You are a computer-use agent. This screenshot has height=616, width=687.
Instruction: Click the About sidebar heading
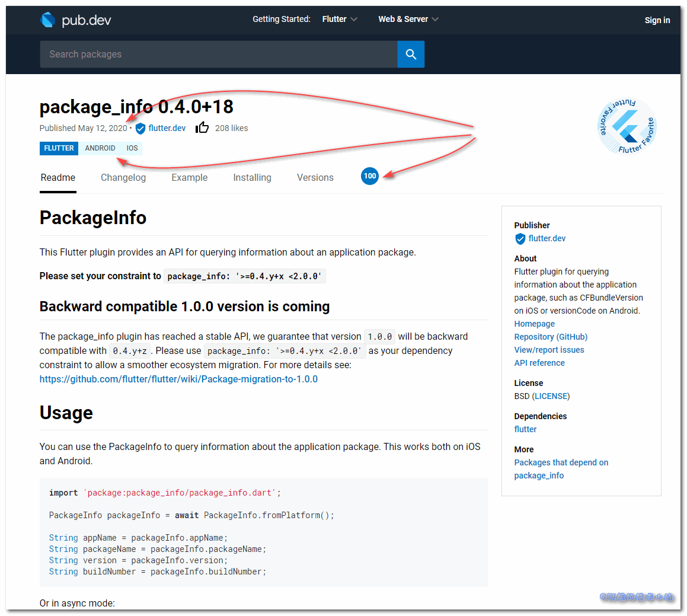(525, 258)
